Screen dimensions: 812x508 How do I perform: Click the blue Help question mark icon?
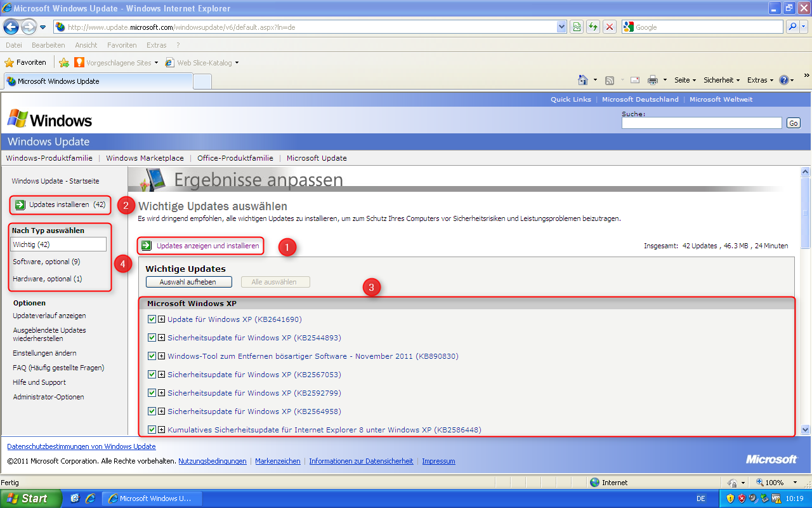pyautogui.click(x=784, y=80)
